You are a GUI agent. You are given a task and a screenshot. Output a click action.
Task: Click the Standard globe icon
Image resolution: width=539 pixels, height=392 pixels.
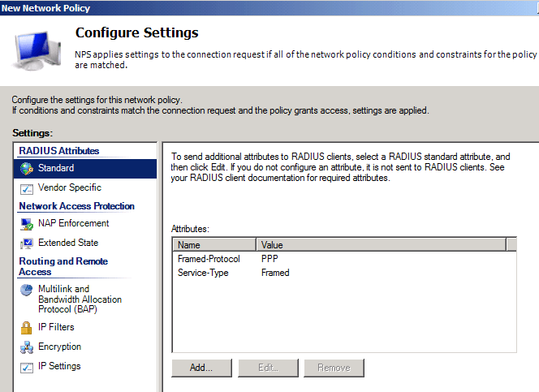click(25, 169)
